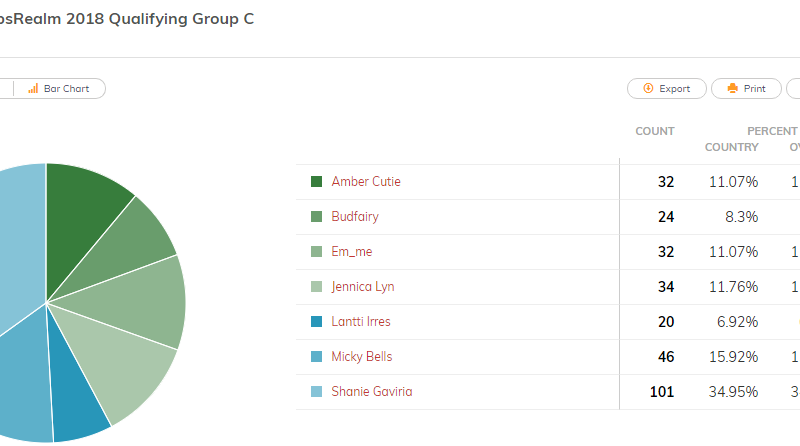Click the Export download icon

tap(648, 88)
